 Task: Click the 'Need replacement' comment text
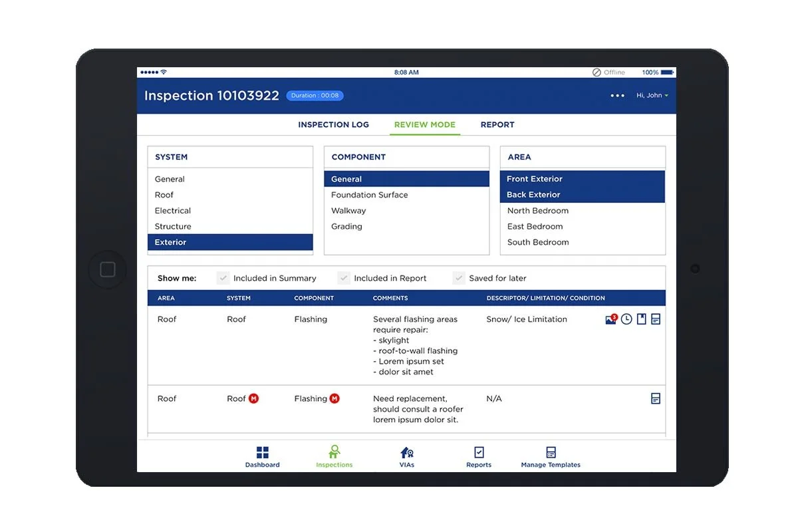tap(418, 410)
